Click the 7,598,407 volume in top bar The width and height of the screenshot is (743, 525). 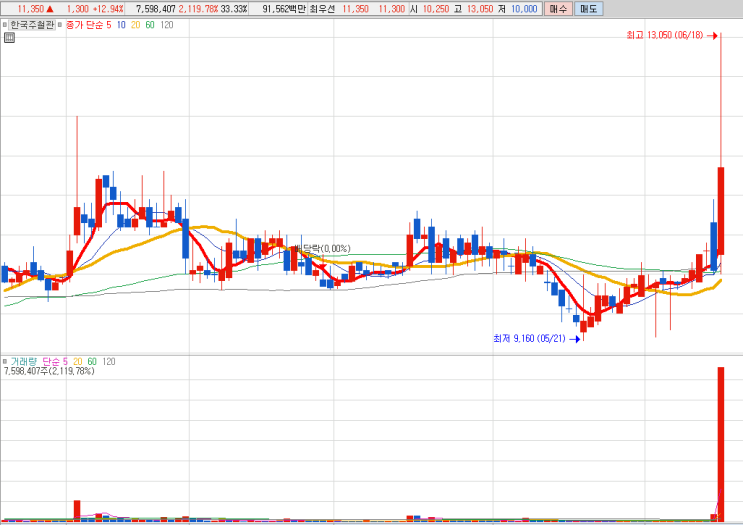tap(156, 9)
